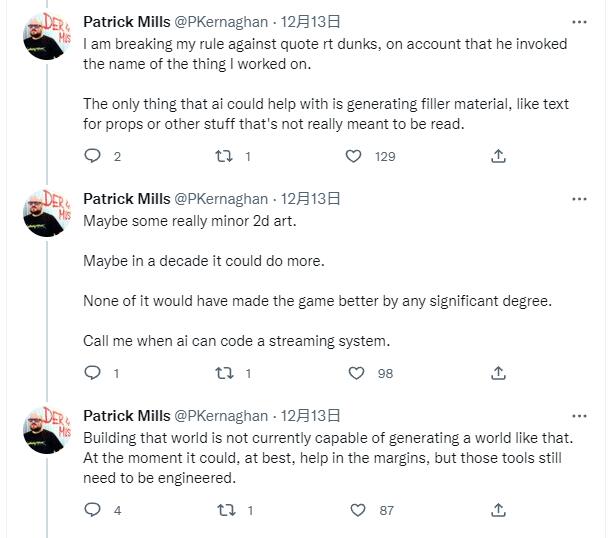
Task: Share the first tweet about quote rt dunks
Action: (x=498, y=156)
